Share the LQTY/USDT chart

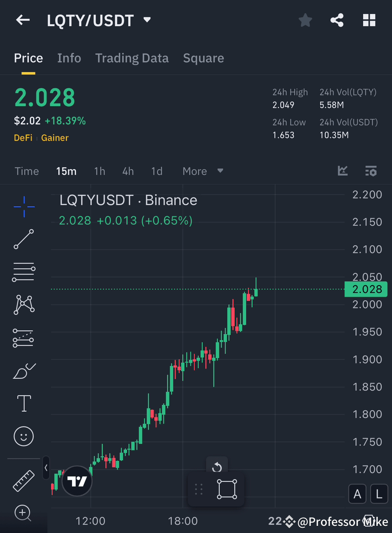point(337,20)
